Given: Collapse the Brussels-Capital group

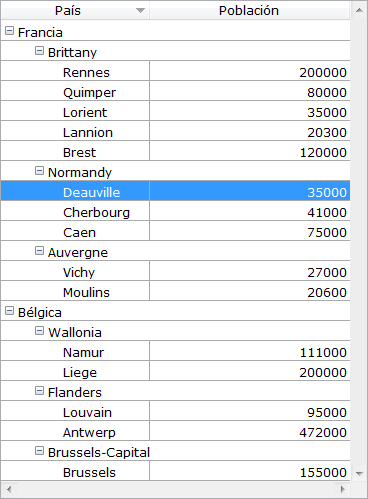Looking at the screenshot, I should tap(39, 451).
